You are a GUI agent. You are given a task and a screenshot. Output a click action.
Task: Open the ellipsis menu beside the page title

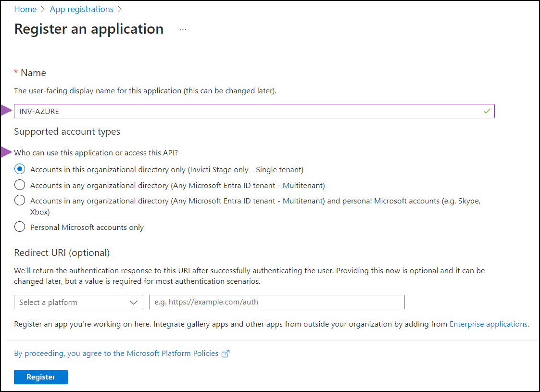(183, 29)
